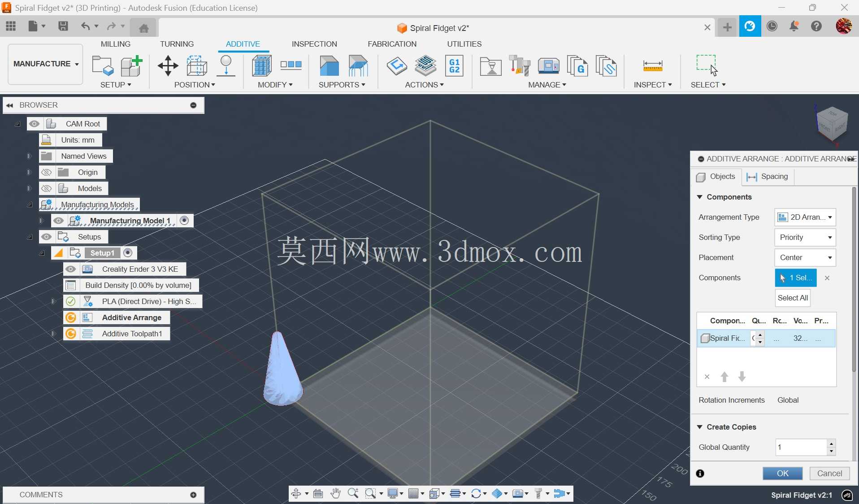Click the Measure tool icon
The width and height of the screenshot is (859, 504).
653,66
